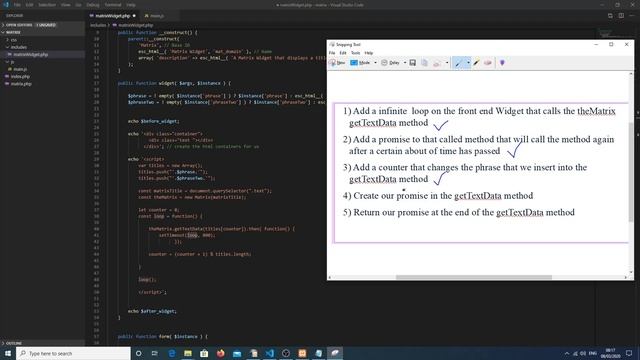Image resolution: width=640 pixels, height=360 pixels.
Task: Select the Pen tool in Snipping Tool
Action: point(458,63)
